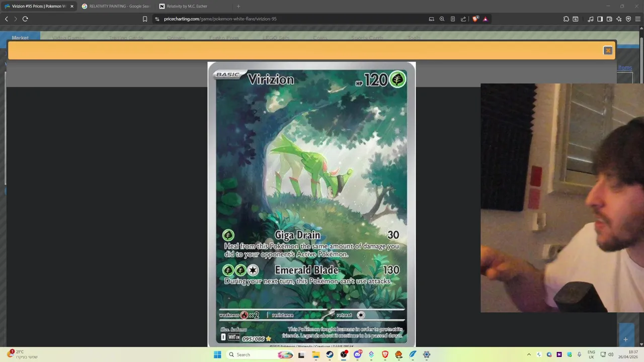The height and width of the screenshot is (362, 644).
Task: Expand hidden system tray icons chevron
Action: pos(529,354)
